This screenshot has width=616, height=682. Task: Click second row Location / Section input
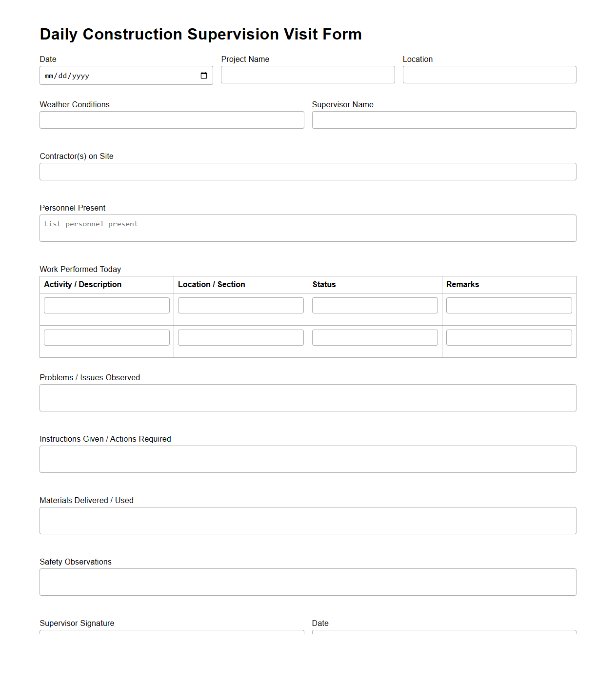pos(240,337)
